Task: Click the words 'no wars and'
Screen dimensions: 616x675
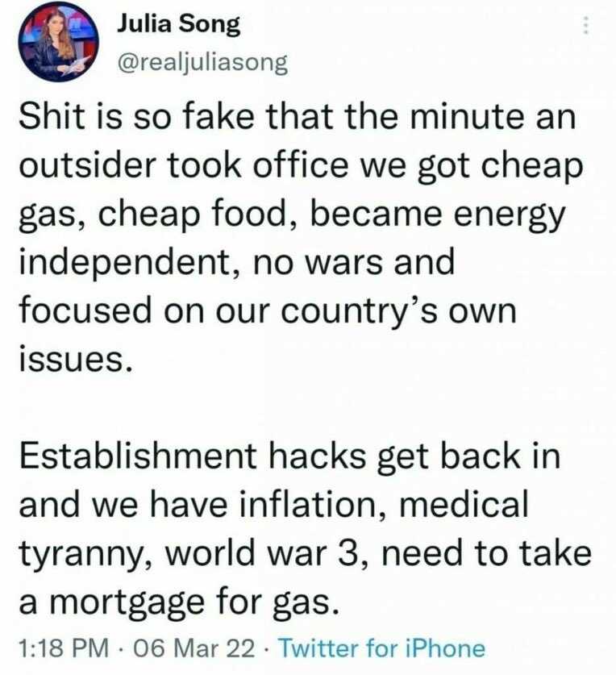Action: click(x=353, y=262)
